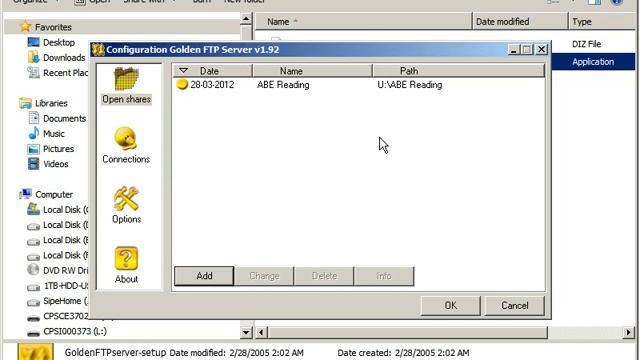
Task: Click the Documents library icon
Action: 33,118
